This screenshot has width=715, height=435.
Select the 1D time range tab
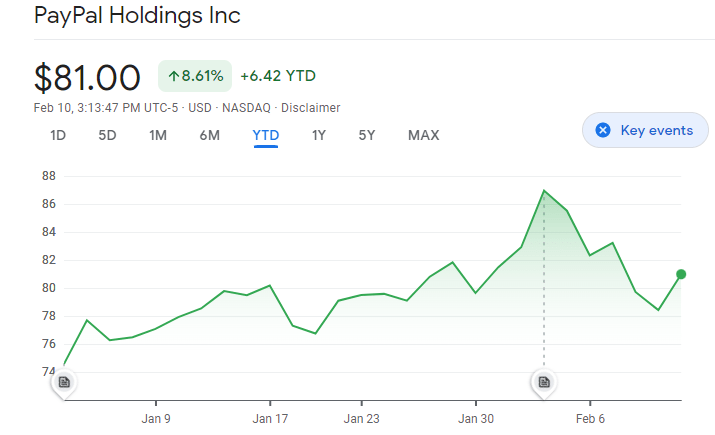(x=58, y=135)
